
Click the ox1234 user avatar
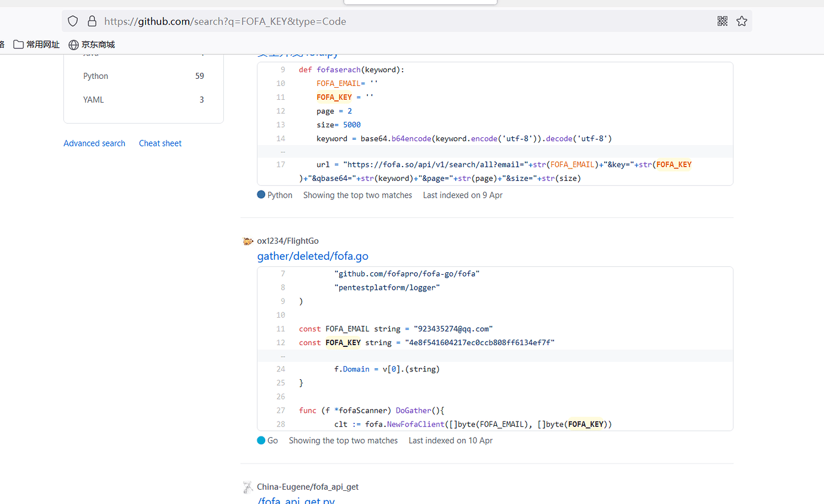[x=248, y=241]
